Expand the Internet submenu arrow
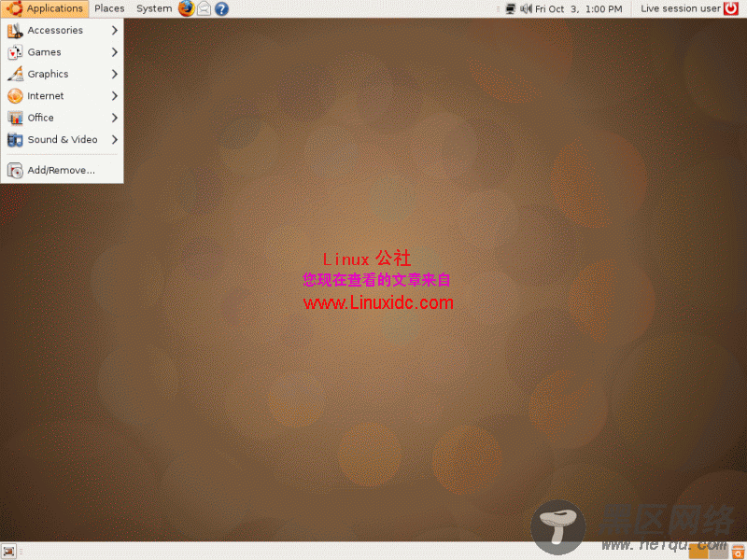 point(114,96)
